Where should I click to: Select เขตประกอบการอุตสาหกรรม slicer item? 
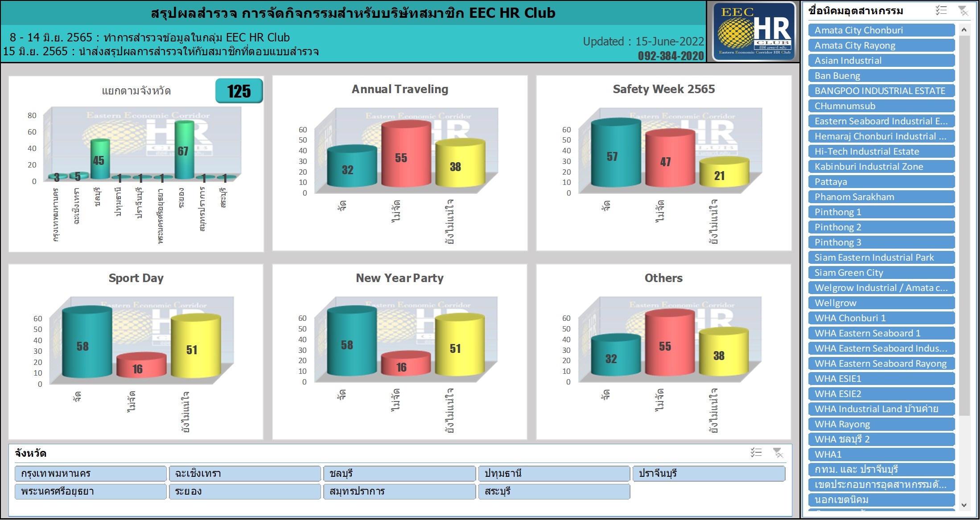(881, 485)
